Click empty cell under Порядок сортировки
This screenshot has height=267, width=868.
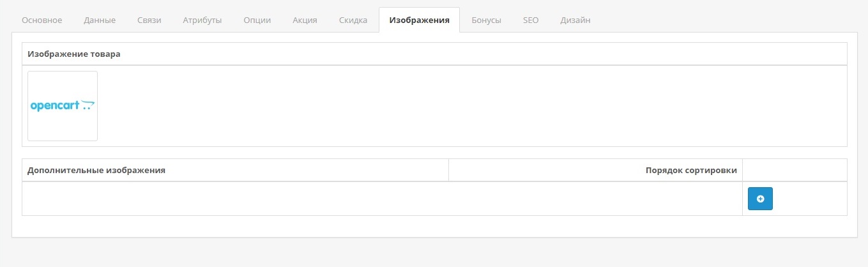595,199
